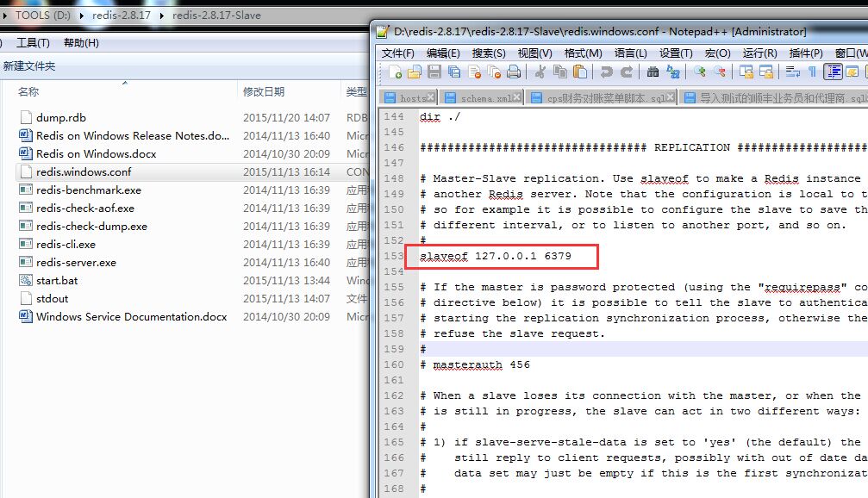Open the 语言(L) menu
The height and width of the screenshot is (498, 868).
[x=630, y=53]
